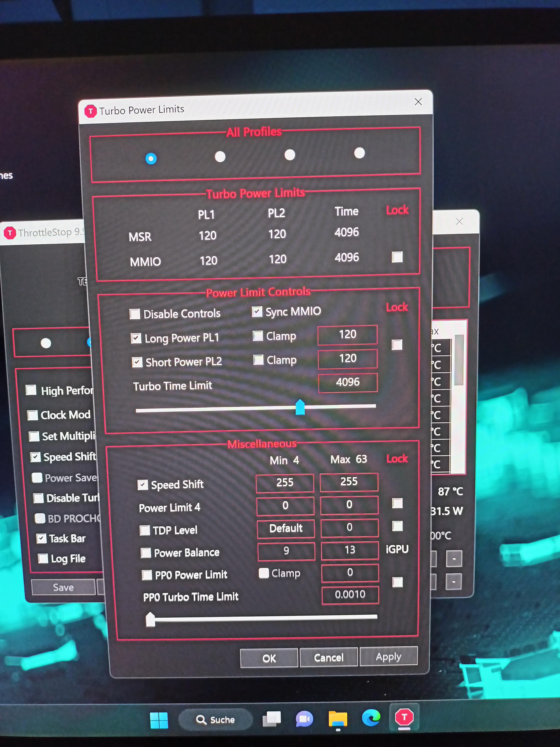Select the fourth profile radio button
The height and width of the screenshot is (747, 560).
(359, 153)
